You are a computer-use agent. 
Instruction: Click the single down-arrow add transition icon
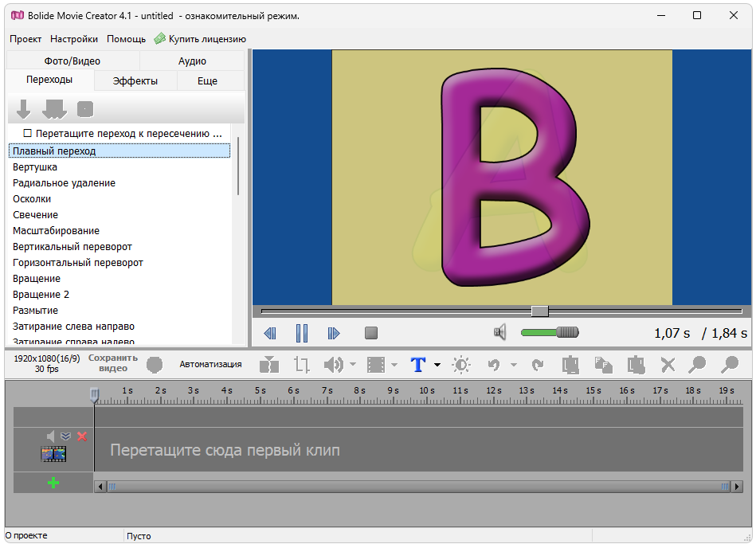[23, 109]
